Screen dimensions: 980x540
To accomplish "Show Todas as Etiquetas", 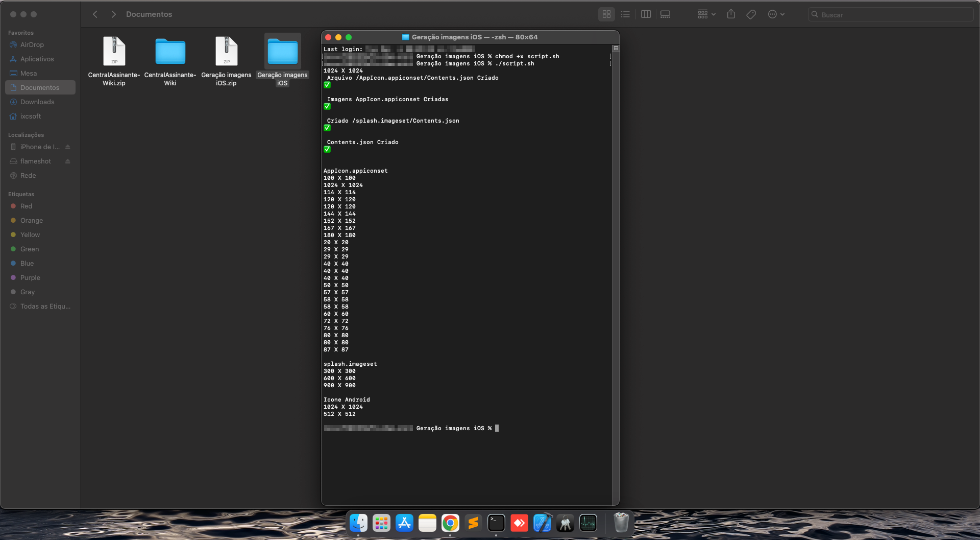I will (40, 307).
